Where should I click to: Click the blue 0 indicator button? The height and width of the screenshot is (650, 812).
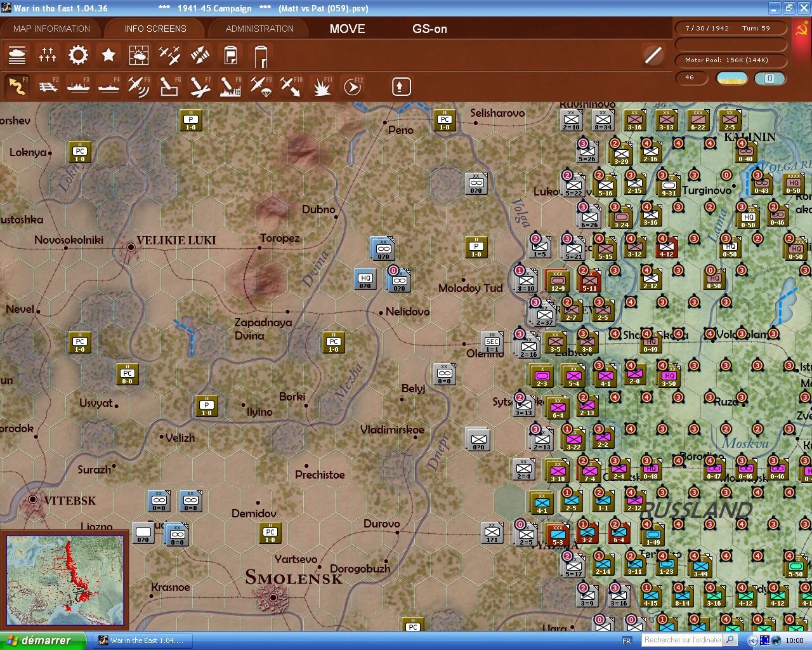coord(769,78)
